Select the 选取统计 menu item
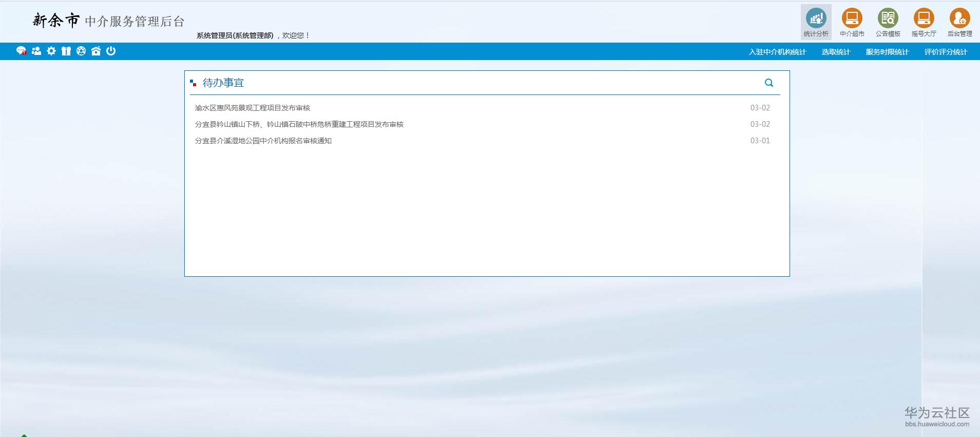 coord(836,52)
